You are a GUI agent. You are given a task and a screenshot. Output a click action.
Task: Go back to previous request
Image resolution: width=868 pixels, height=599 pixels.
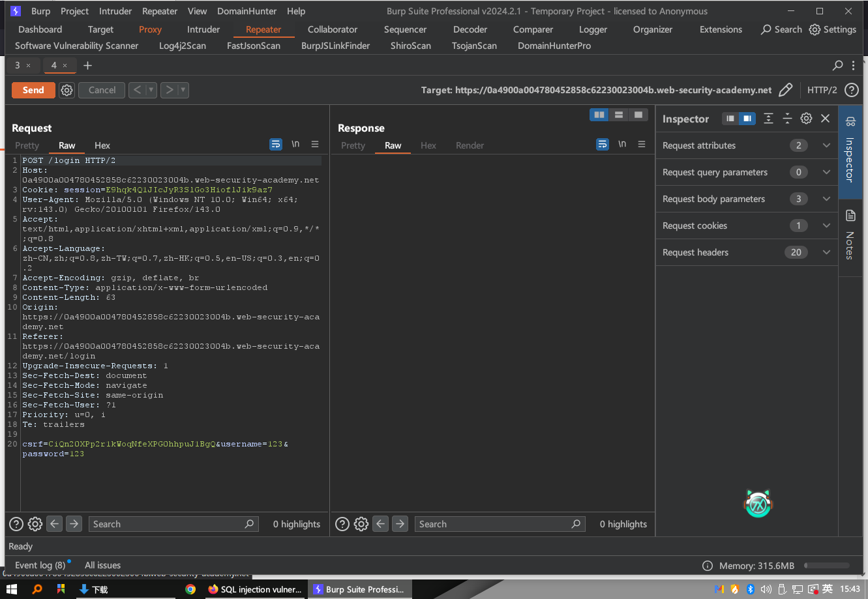(x=137, y=90)
